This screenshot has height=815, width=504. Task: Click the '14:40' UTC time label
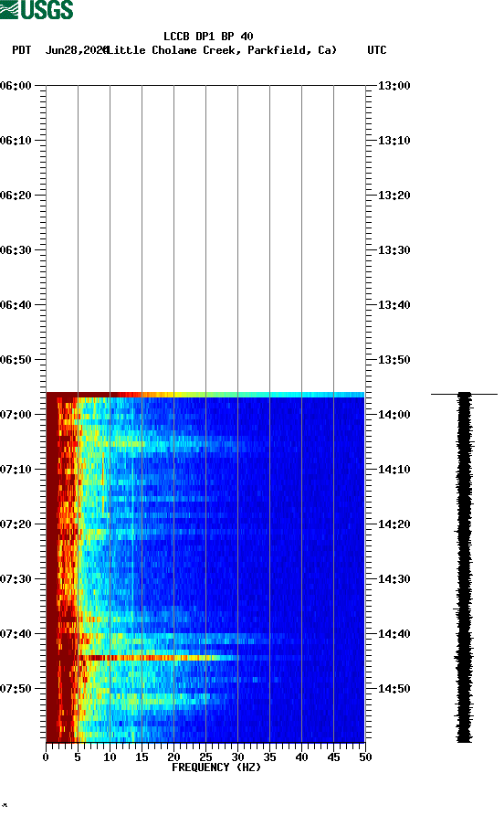[x=394, y=634]
